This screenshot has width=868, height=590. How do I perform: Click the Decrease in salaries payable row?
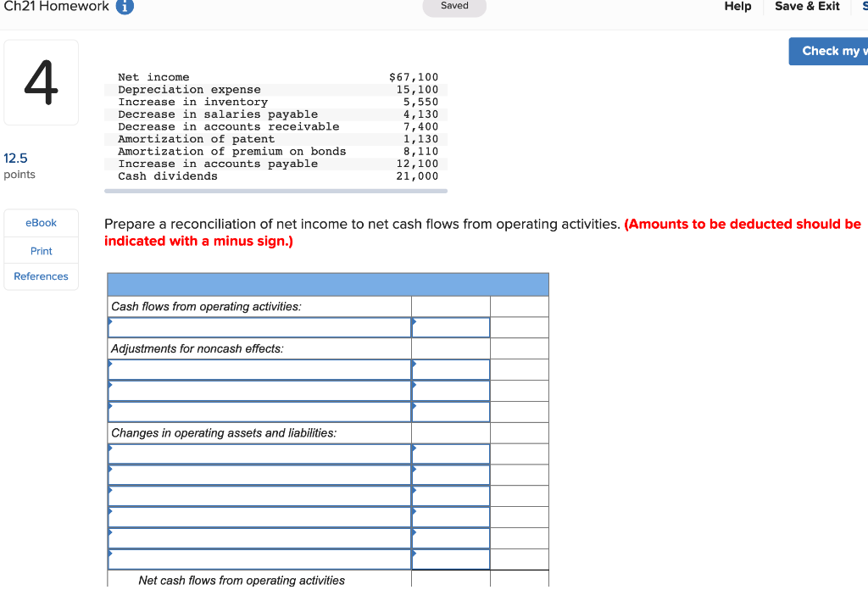[x=275, y=114]
